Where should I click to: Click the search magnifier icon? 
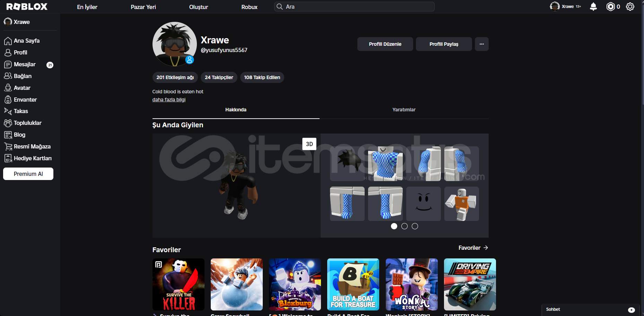pos(280,7)
